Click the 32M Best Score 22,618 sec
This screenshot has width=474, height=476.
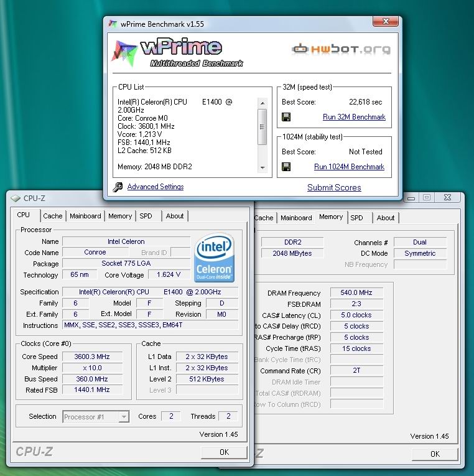(365, 102)
